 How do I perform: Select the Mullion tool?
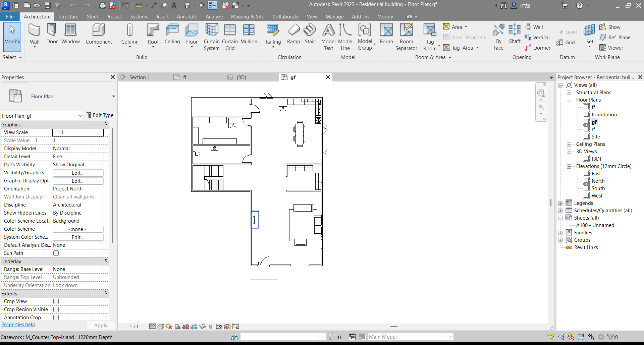pos(249,34)
